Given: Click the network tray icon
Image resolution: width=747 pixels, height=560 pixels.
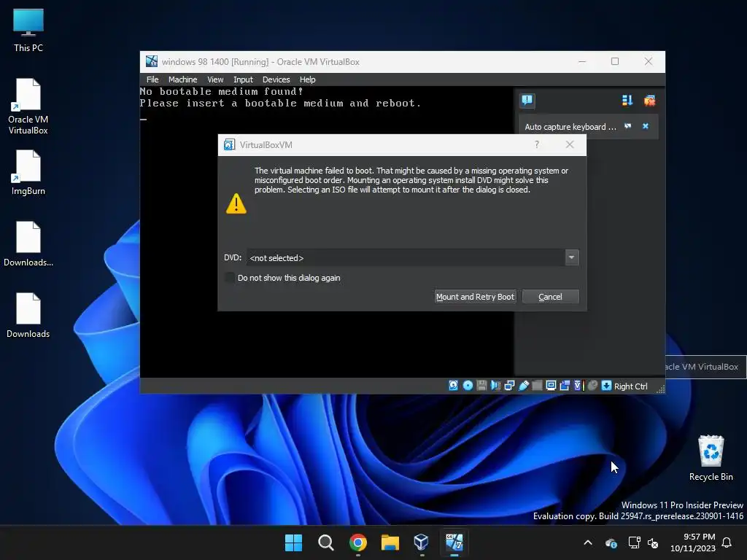Looking at the screenshot, I should click(x=634, y=542).
